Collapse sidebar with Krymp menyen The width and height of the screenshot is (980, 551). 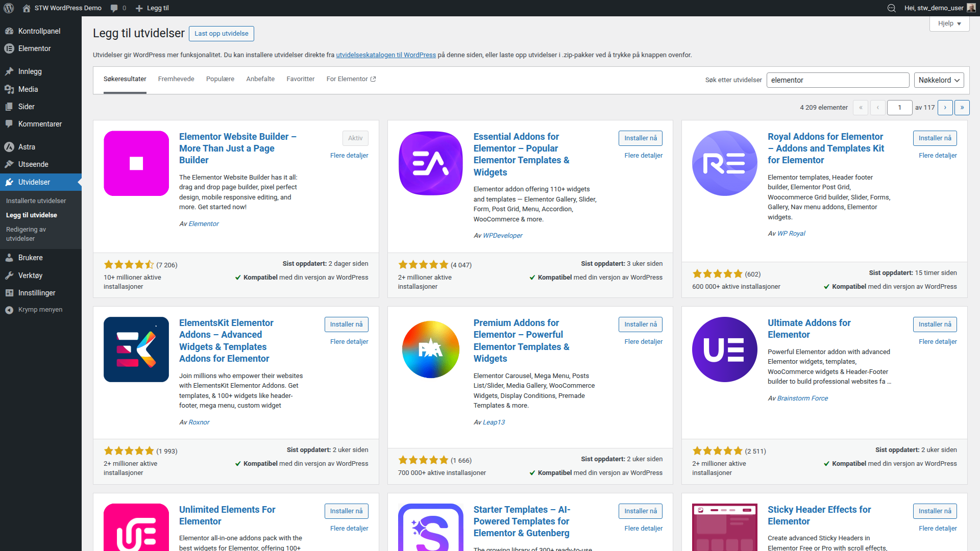(41, 310)
